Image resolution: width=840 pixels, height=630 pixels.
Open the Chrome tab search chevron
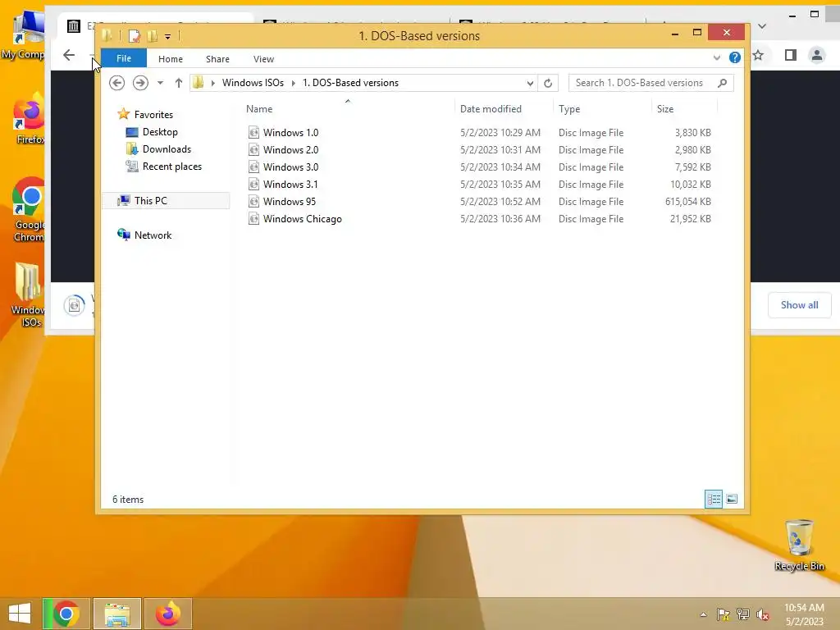coord(762,25)
